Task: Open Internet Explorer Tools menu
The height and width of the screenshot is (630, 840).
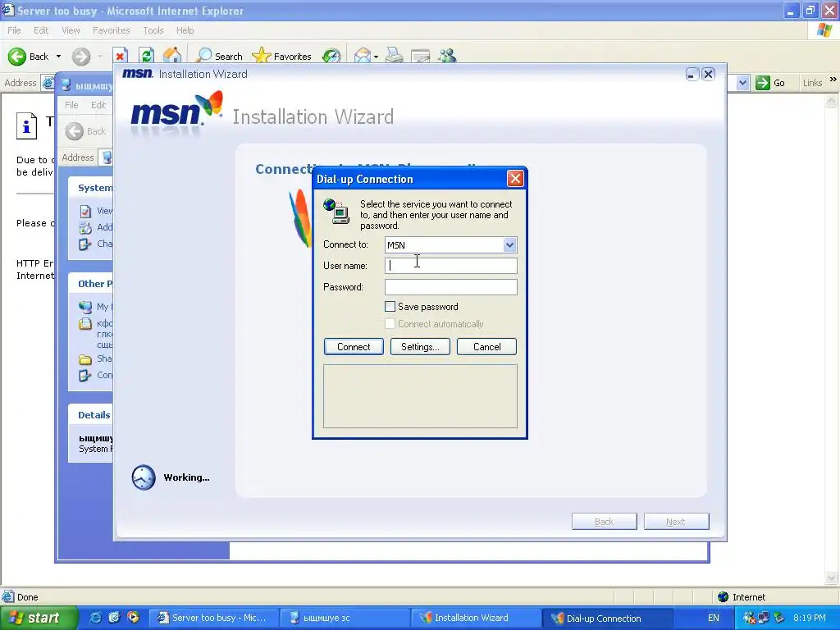Action: (153, 30)
